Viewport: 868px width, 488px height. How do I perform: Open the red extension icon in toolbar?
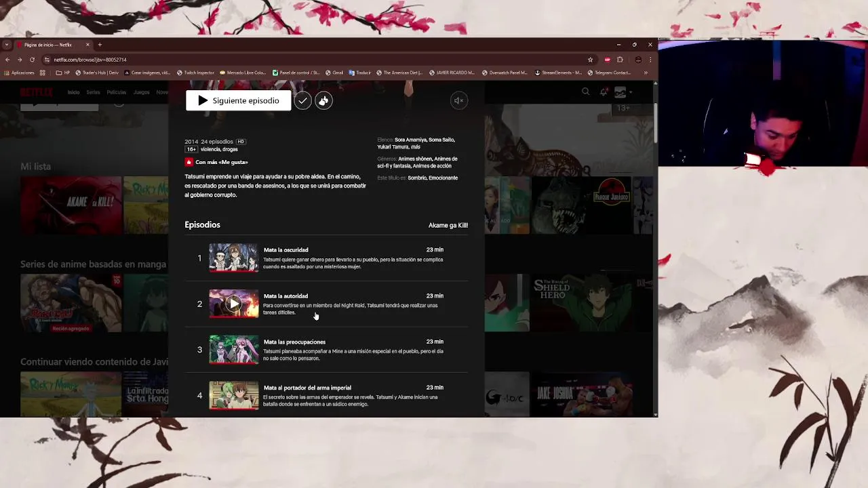click(x=607, y=60)
